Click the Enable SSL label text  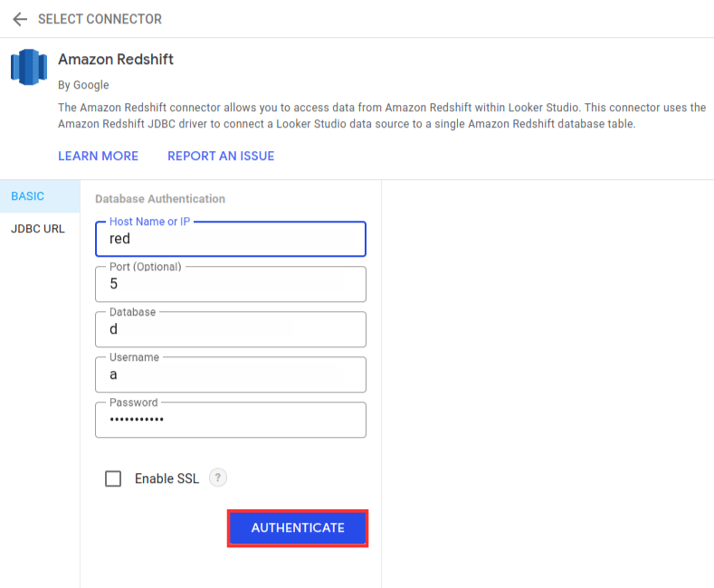167,479
